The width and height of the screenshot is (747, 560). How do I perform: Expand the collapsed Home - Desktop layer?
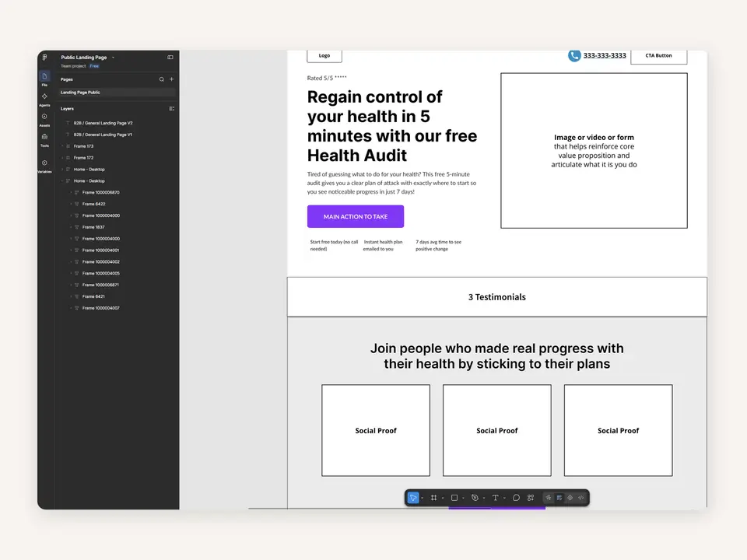click(x=62, y=170)
